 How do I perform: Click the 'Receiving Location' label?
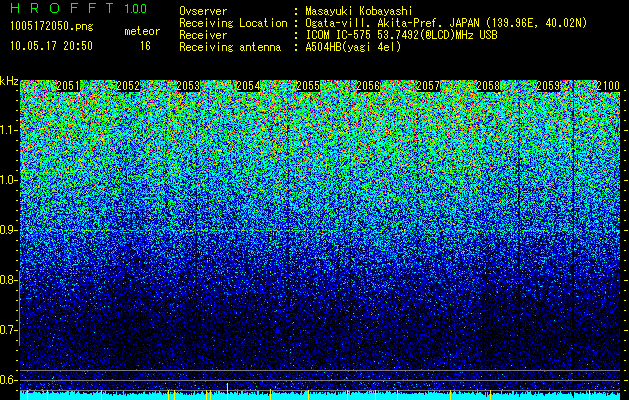(x=233, y=23)
